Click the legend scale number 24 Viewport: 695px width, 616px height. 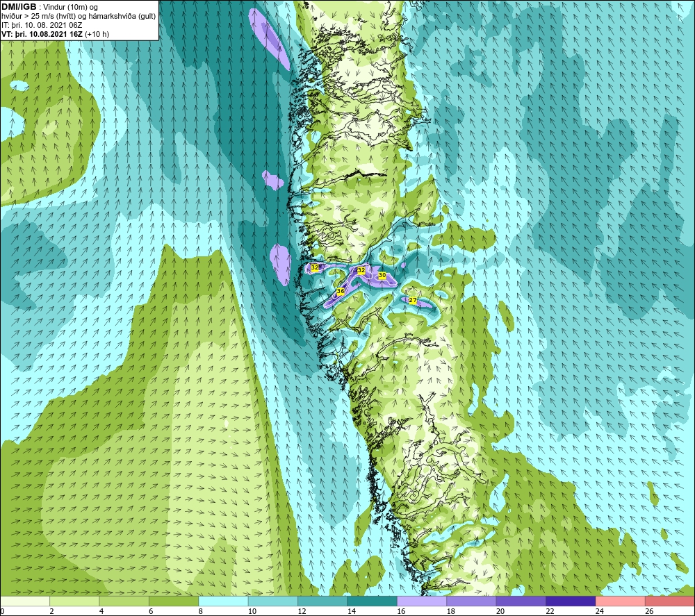click(600, 611)
